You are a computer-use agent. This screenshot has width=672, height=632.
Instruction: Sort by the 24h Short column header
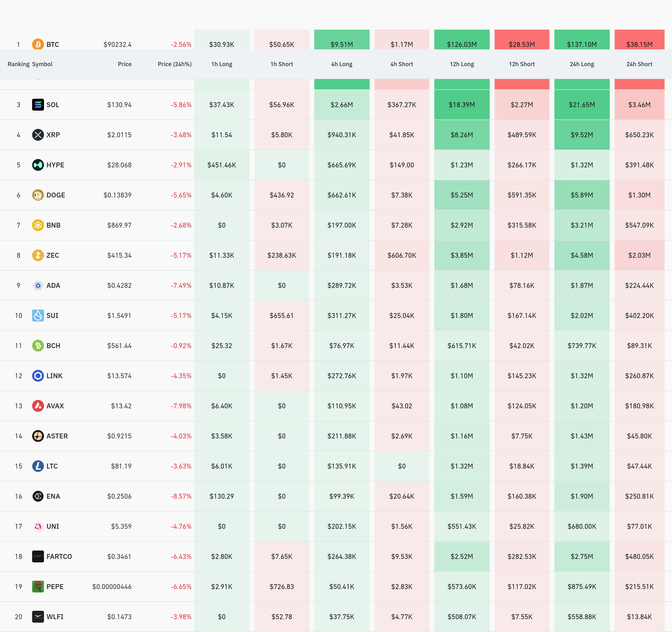(639, 64)
